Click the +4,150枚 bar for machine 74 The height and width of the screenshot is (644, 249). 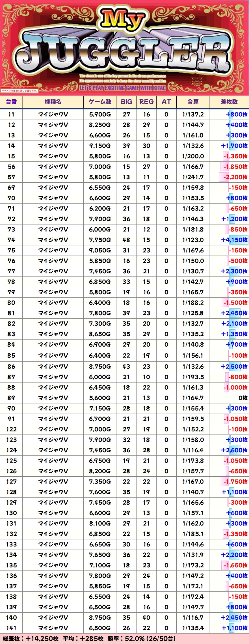(x=234, y=240)
